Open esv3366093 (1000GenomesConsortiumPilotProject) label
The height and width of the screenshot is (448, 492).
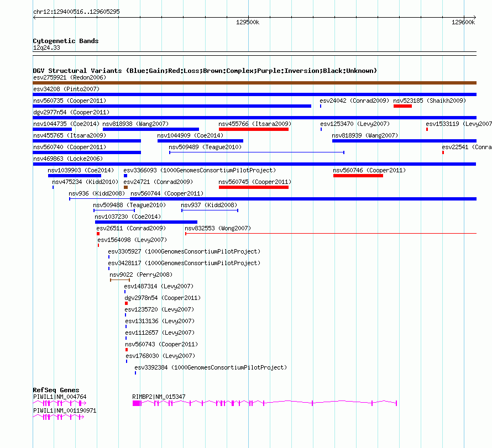[200, 170]
